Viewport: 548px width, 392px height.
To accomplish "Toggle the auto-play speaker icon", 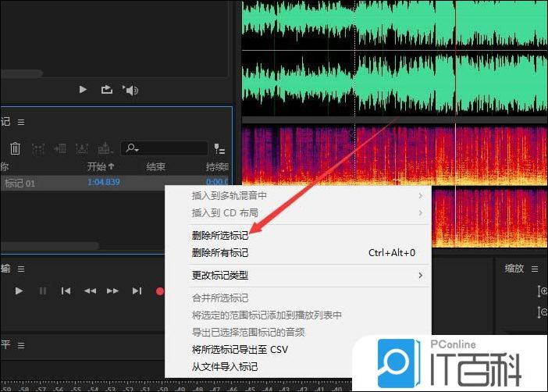I will 130,91.
